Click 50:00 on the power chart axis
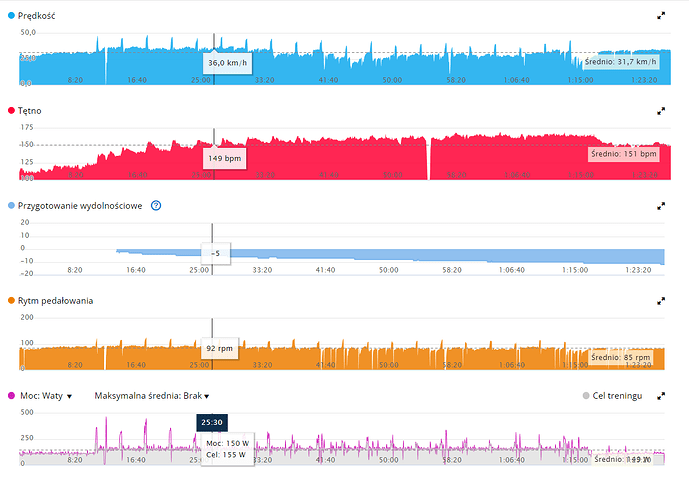The width and height of the screenshot is (689, 484). 388,460
